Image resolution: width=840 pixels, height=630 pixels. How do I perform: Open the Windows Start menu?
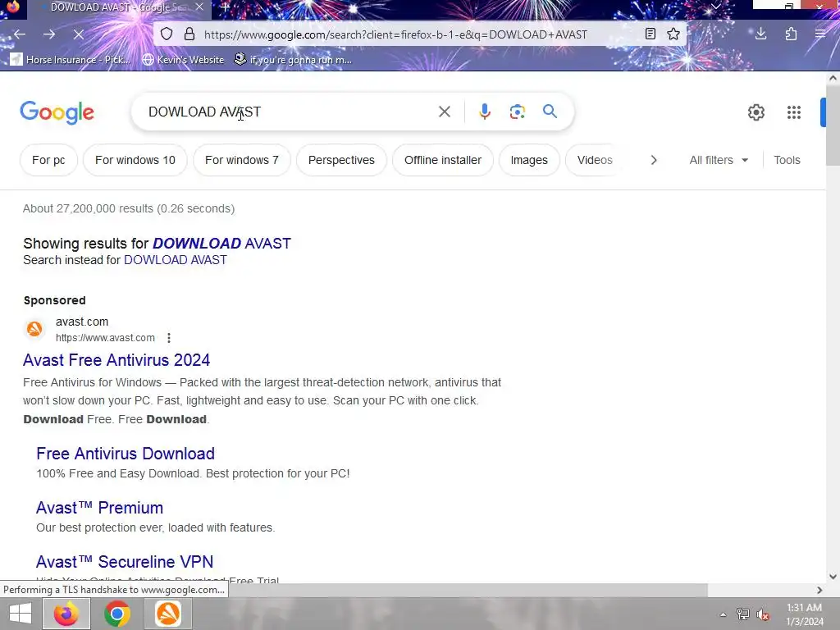pos(21,614)
